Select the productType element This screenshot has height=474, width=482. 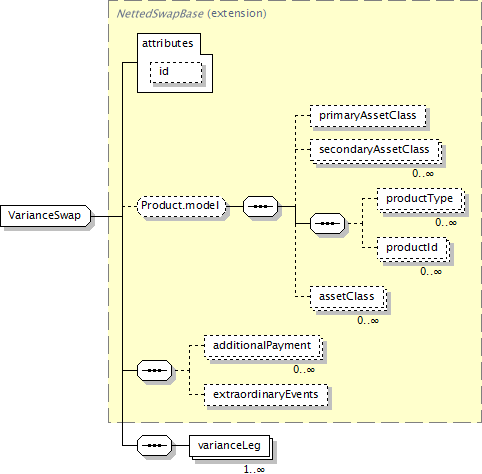coord(421,199)
